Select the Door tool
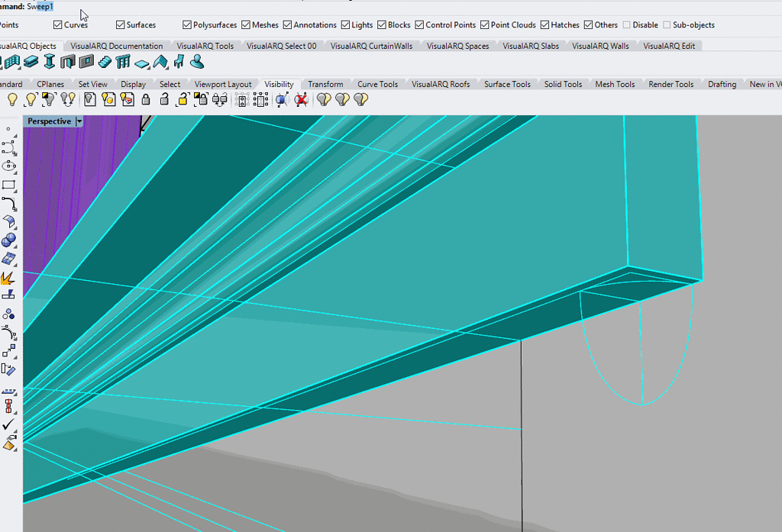Viewport: 782px width, 532px height. (x=68, y=63)
